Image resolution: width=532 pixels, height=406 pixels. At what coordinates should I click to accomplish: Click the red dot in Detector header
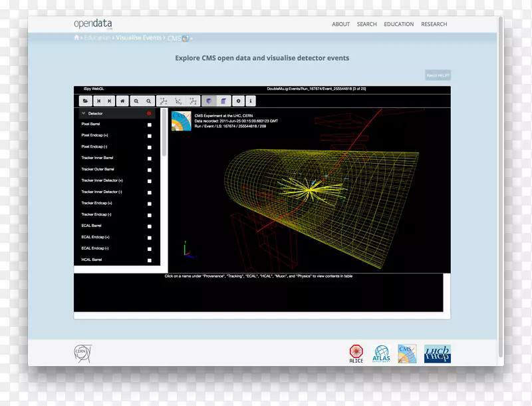[149, 114]
